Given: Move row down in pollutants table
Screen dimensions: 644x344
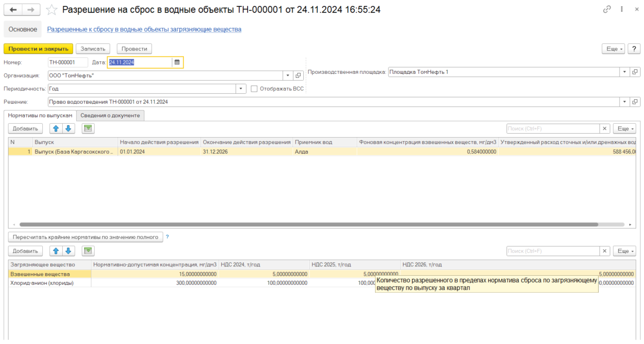Looking at the screenshot, I should [x=69, y=251].
